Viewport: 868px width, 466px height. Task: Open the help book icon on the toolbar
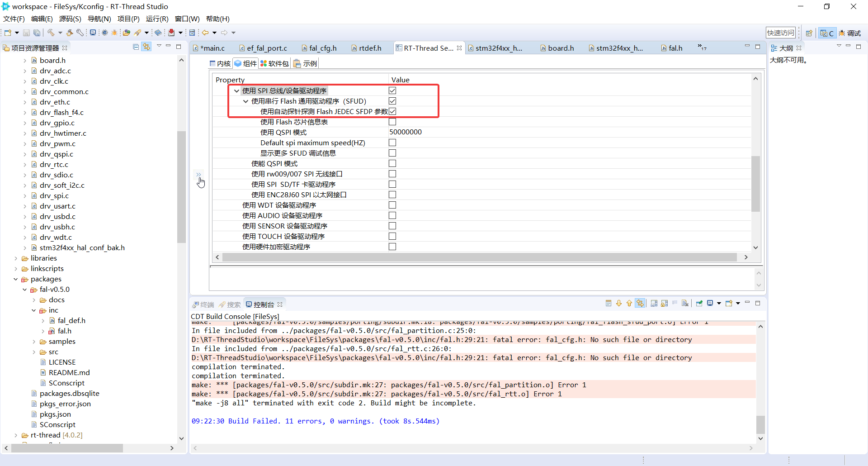tap(158, 32)
